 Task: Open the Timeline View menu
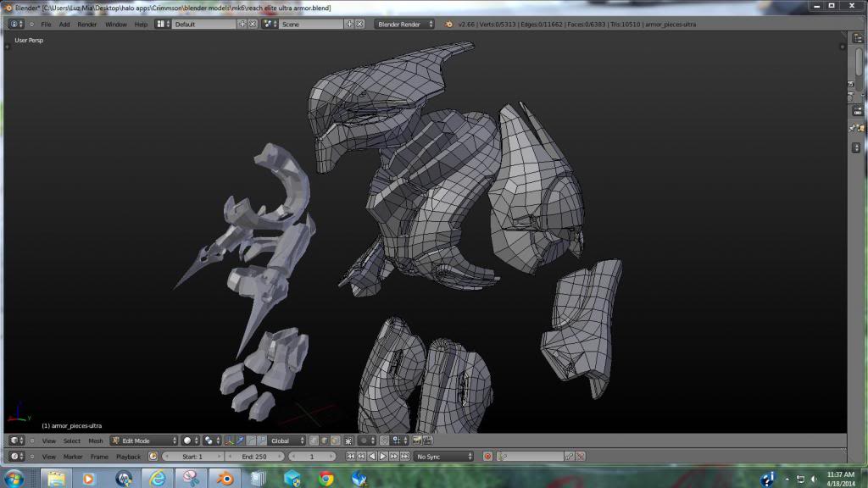48,457
